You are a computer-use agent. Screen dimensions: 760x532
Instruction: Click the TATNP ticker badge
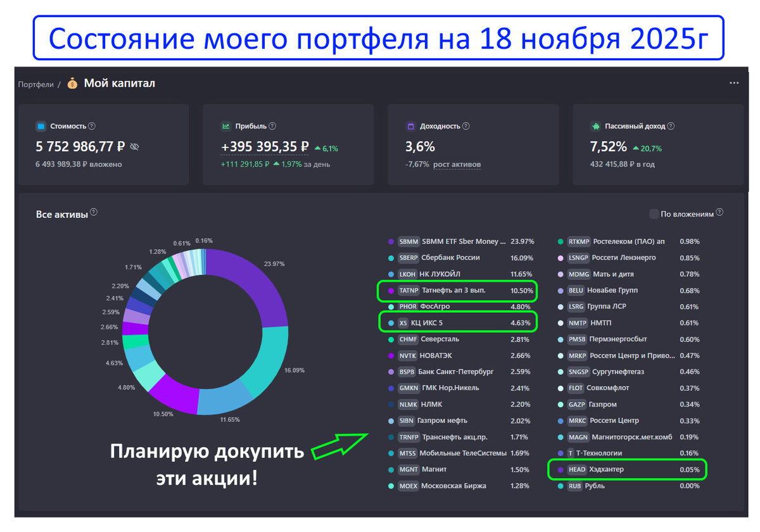pyautogui.click(x=409, y=291)
